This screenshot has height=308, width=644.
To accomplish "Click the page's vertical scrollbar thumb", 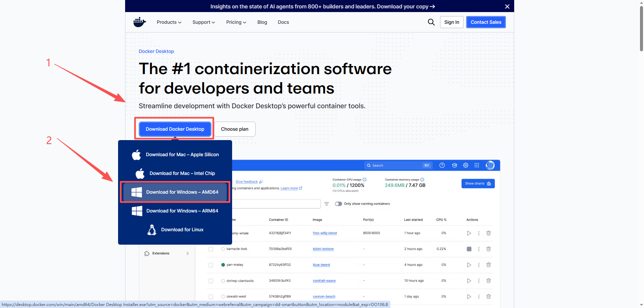I will point(641,29).
